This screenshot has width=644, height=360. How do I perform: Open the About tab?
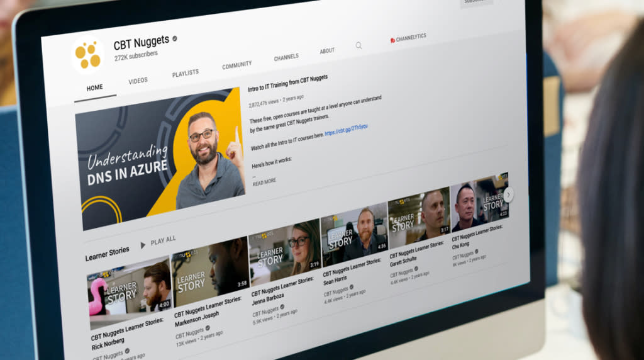[x=327, y=51]
